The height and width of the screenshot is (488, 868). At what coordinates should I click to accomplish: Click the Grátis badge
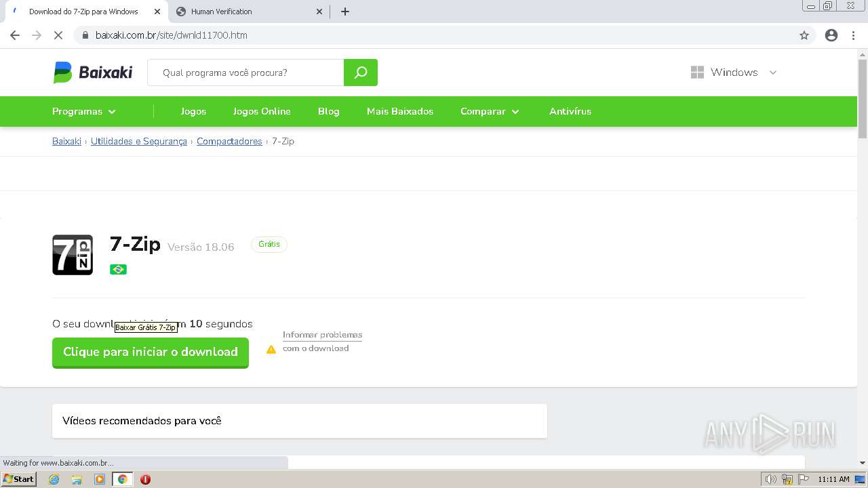(x=269, y=244)
